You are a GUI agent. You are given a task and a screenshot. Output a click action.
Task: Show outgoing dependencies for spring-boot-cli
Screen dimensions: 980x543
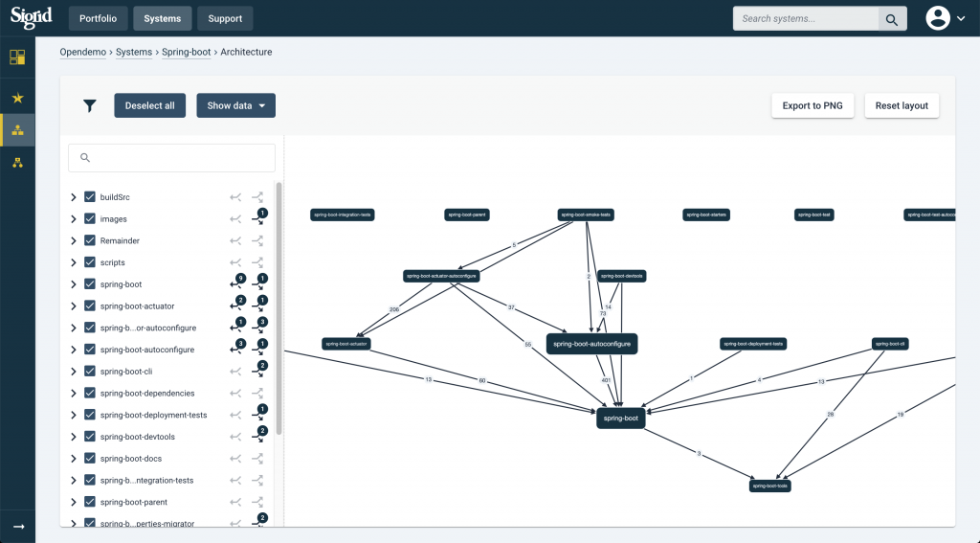258,370
